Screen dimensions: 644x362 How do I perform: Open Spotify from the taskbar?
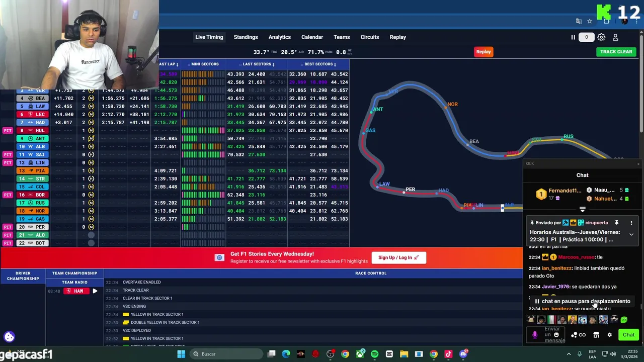pos(374,354)
